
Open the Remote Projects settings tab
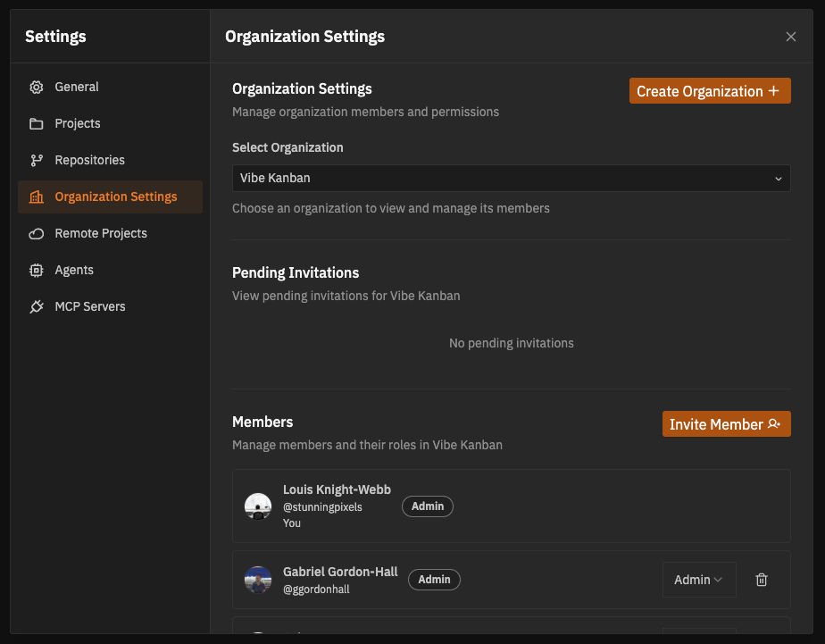click(x=100, y=233)
